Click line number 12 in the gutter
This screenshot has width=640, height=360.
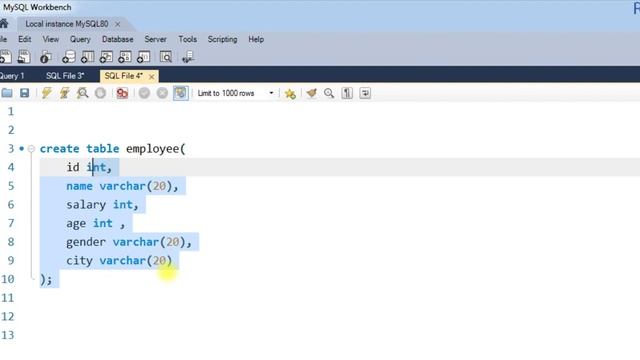coord(8,316)
